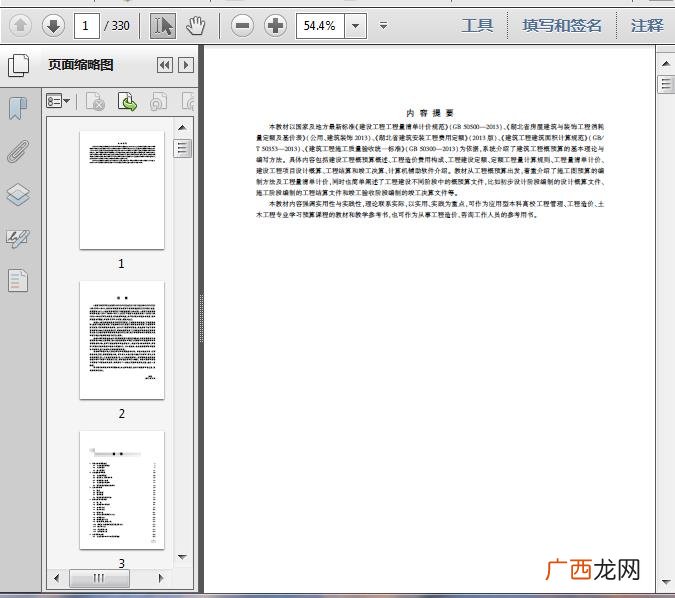Open the zoom level dropdown arrow
This screenshot has height=598, width=675.
[x=356, y=26]
